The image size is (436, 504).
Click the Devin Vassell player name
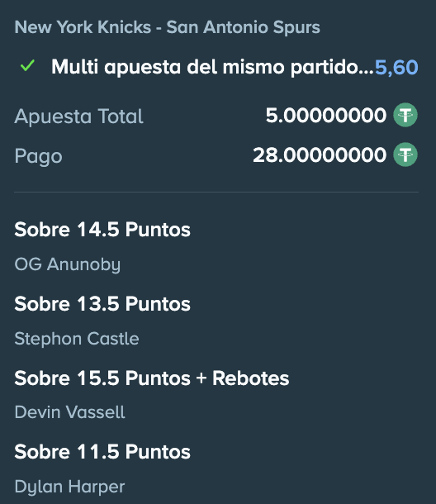(x=69, y=412)
